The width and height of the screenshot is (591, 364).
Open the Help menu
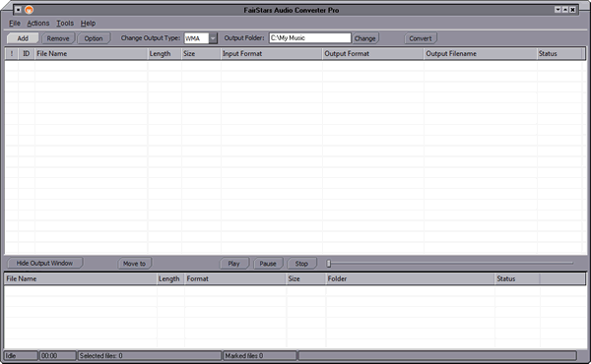click(x=88, y=24)
